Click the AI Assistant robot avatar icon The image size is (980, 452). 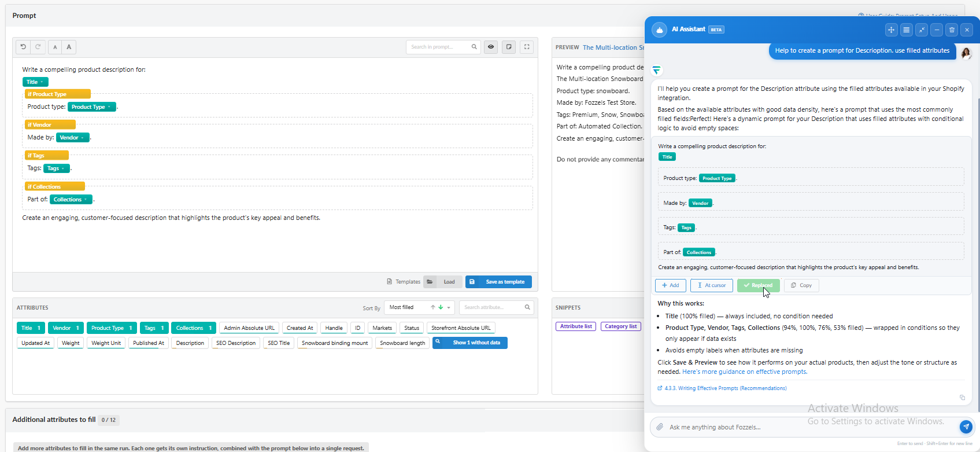pos(659,30)
